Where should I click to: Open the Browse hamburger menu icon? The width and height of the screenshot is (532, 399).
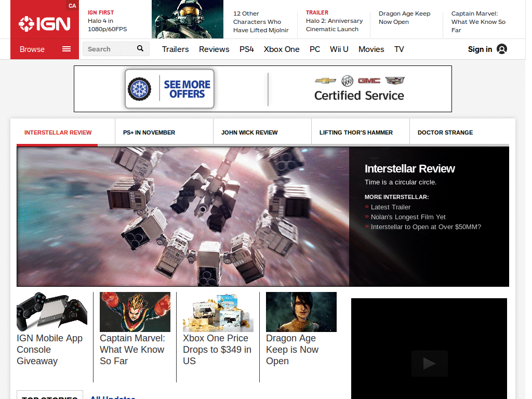tap(66, 49)
